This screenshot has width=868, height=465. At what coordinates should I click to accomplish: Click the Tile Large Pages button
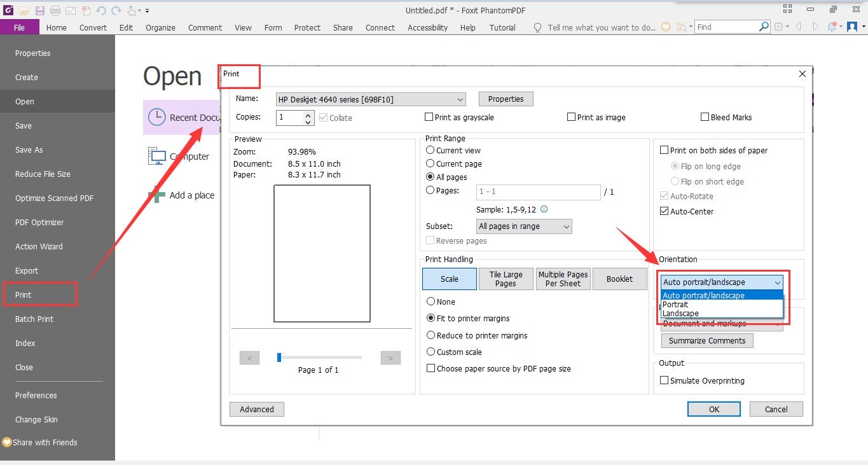tap(506, 279)
